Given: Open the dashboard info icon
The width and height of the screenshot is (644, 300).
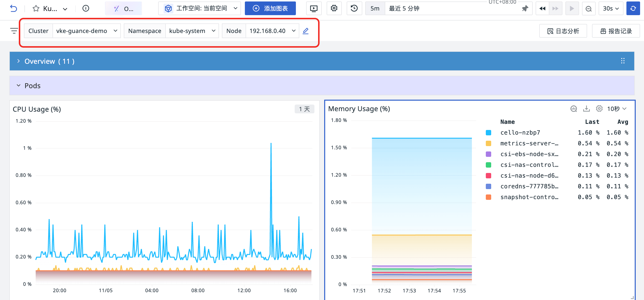Looking at the screenshot, I should tap(85, 9).
